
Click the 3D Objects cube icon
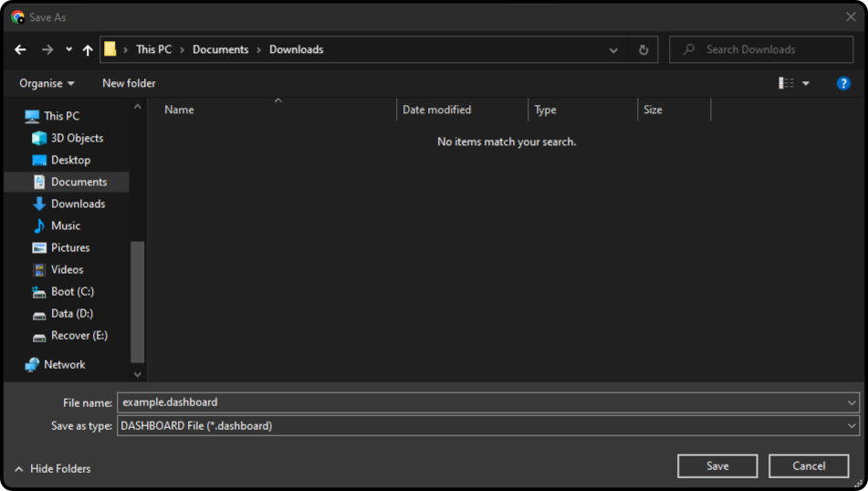tap(38, 138)
